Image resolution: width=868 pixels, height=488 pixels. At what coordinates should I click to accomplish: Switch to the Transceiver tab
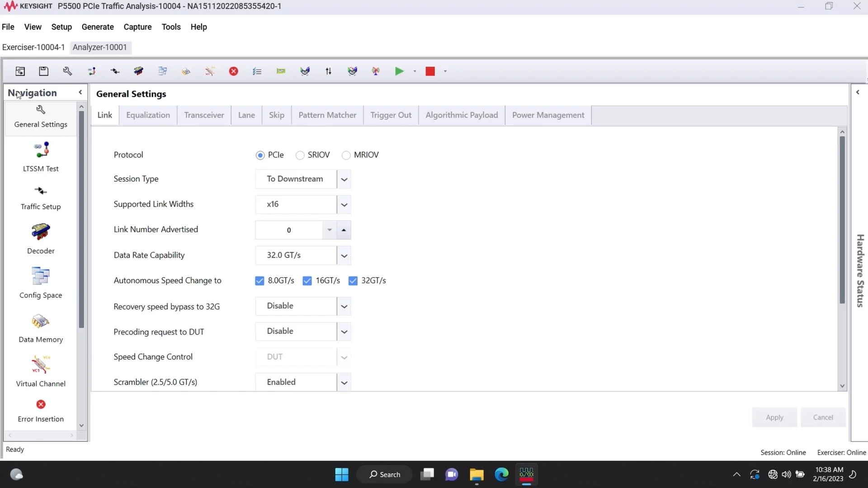coord(204,115)
